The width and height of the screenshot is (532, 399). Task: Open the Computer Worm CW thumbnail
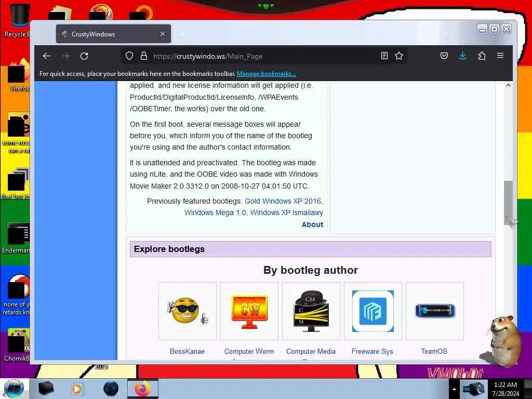click(249, 311)
